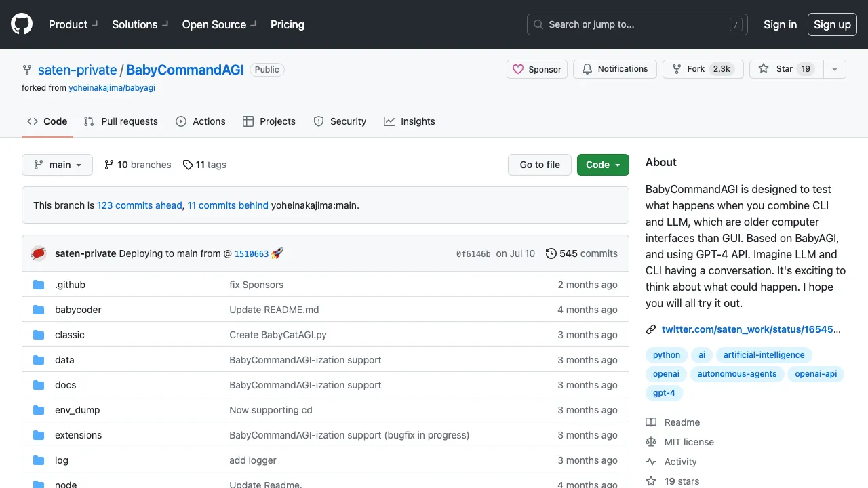
Task: Open the MIT license link
Action: coord(679,442)
